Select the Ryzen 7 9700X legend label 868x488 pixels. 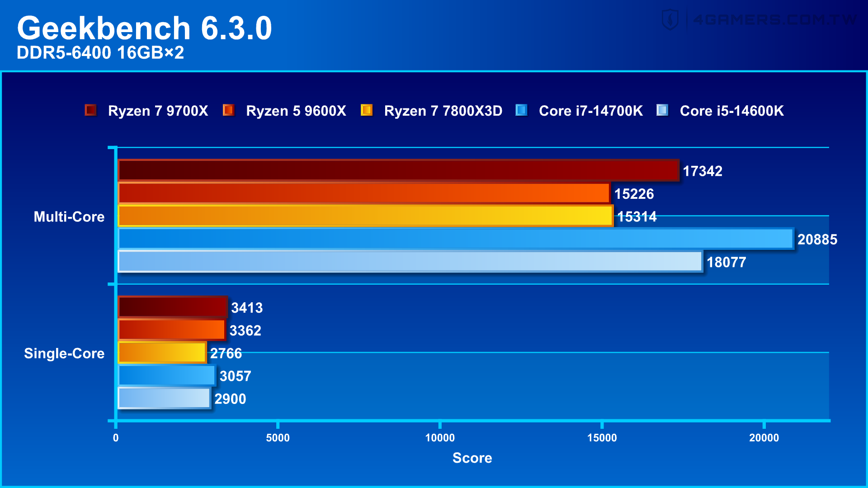tap(158, 111)
